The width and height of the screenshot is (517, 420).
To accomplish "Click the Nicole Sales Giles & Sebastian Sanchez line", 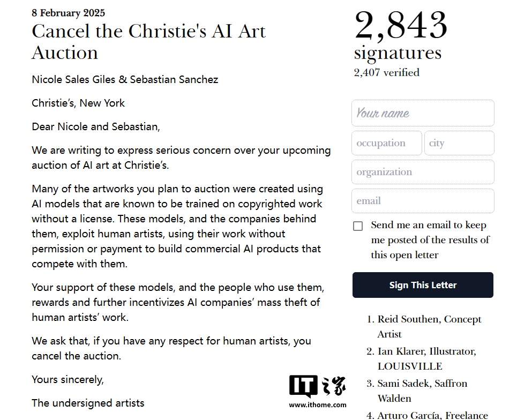I will (x=125, y=79).
